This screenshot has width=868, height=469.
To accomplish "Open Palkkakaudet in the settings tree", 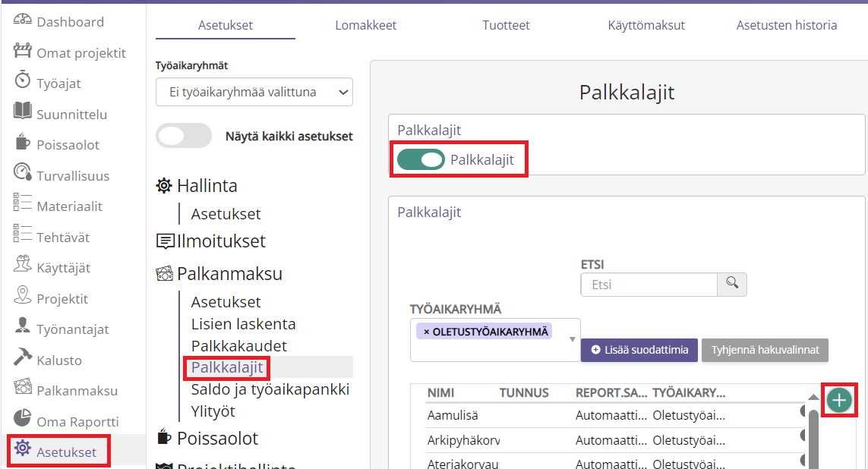I will tap(239, 346).
